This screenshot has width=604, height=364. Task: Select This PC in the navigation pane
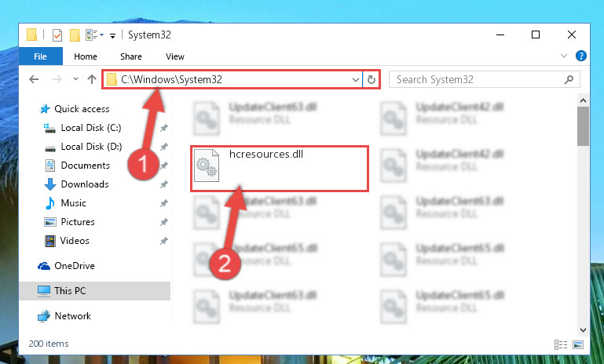95,291
